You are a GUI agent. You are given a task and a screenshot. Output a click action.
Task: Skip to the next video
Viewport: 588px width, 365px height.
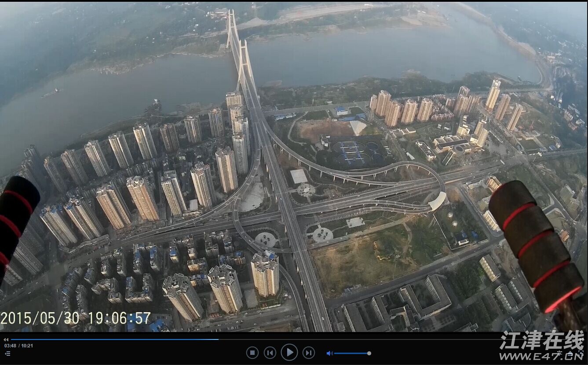coord(309,353)
